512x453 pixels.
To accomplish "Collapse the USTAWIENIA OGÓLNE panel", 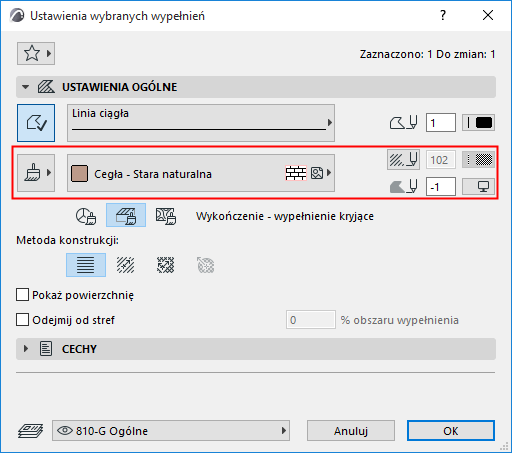I will click(x=25, y=87).
